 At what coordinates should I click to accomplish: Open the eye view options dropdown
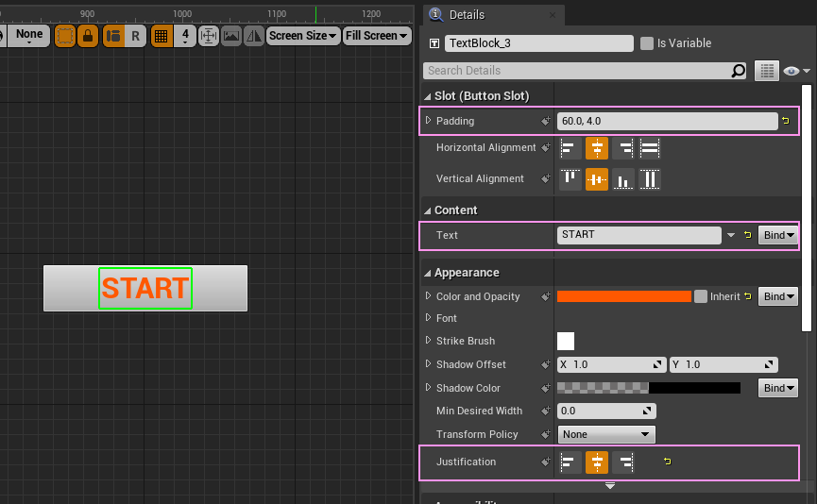[796, 71]
